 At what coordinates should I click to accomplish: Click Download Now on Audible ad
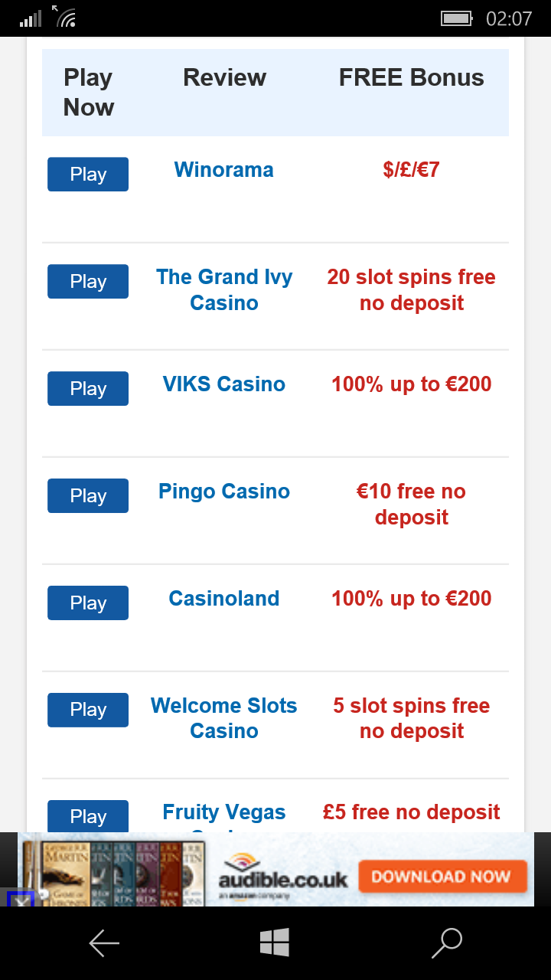click(x=442, y=877)
